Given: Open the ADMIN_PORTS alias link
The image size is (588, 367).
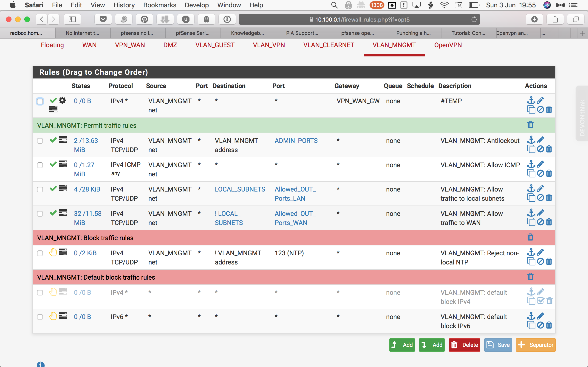Looking at the screenshot, I should tap(296, 141).
